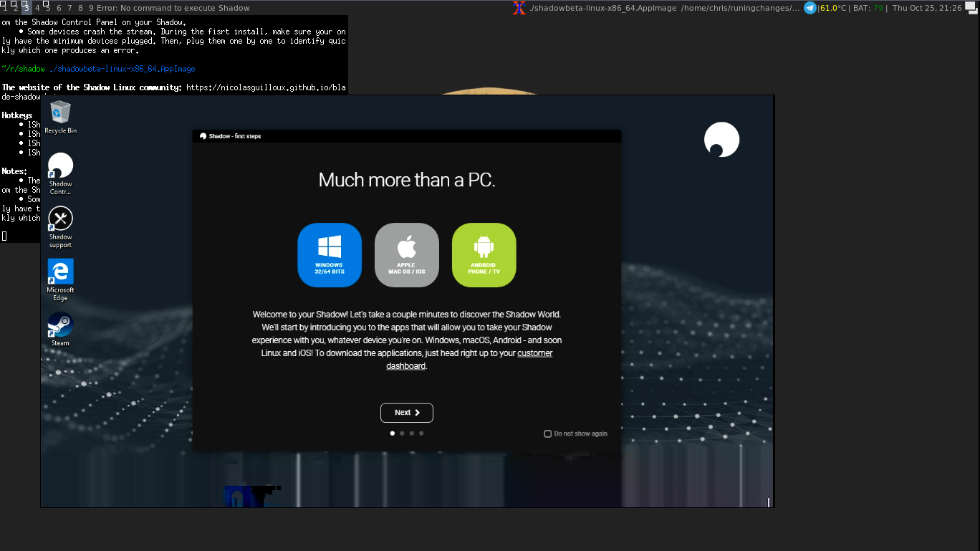This screenshot has width=980, height=551.
Task: Launch Steam from the desktop
Action: point(60,330)
